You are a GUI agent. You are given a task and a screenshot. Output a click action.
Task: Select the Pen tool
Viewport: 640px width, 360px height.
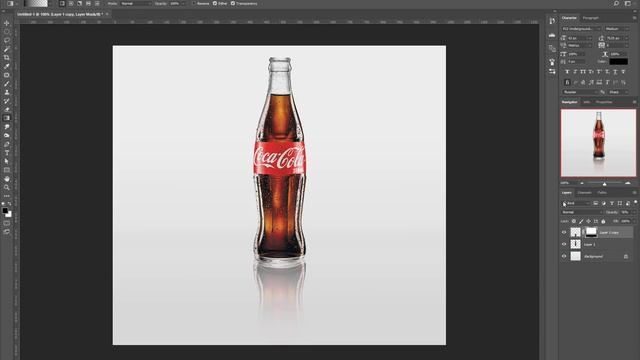7,144
